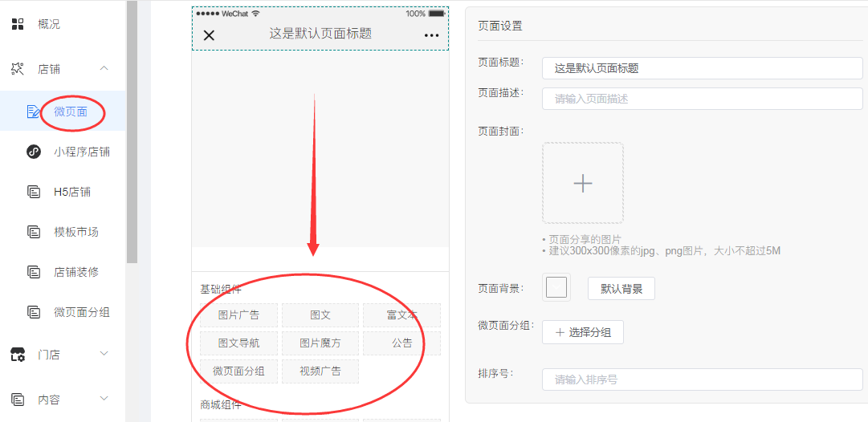Click the 商城组件 section label
868x422 pixels.
coord(221,404)
